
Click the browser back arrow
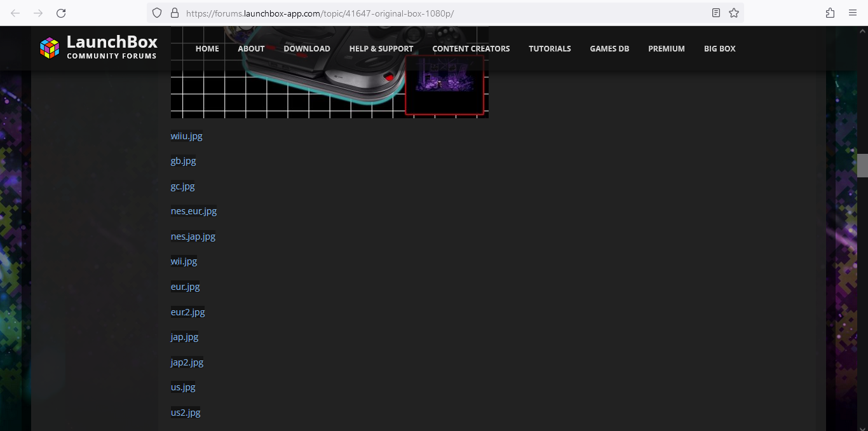[15, 13]
